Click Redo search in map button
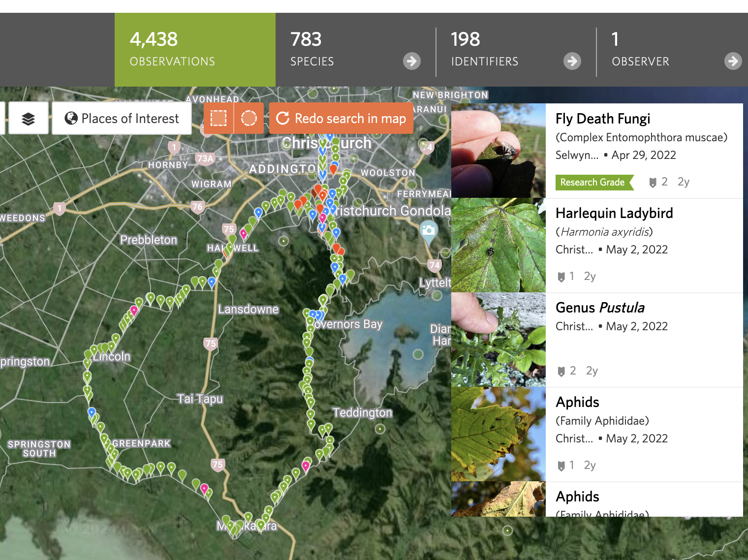Viewport: 748px width, 560px height. coord(341,119)
